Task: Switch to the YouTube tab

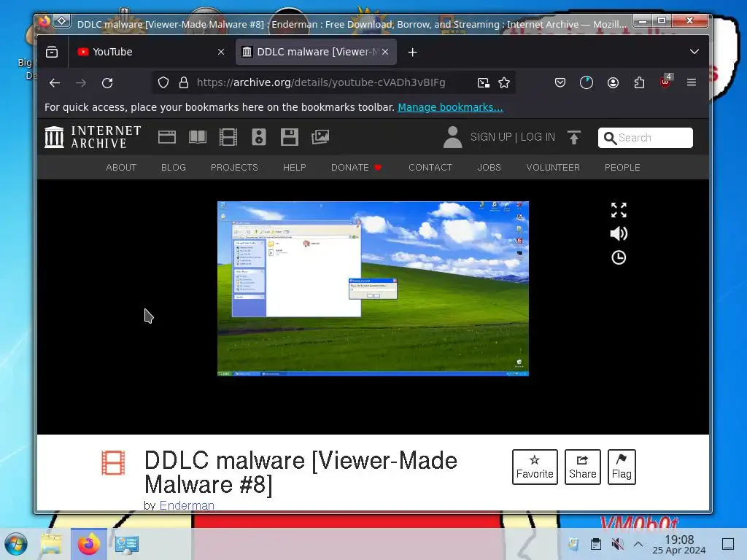Action: coord(151,52)
